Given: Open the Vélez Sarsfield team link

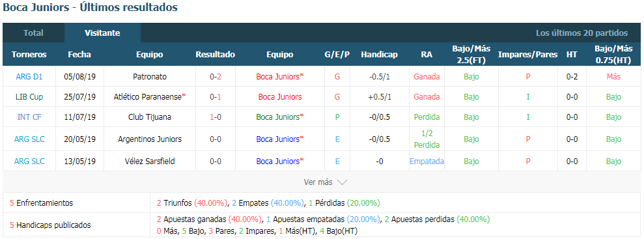Looking at the screenshot, I should click(x=150, y=162).
